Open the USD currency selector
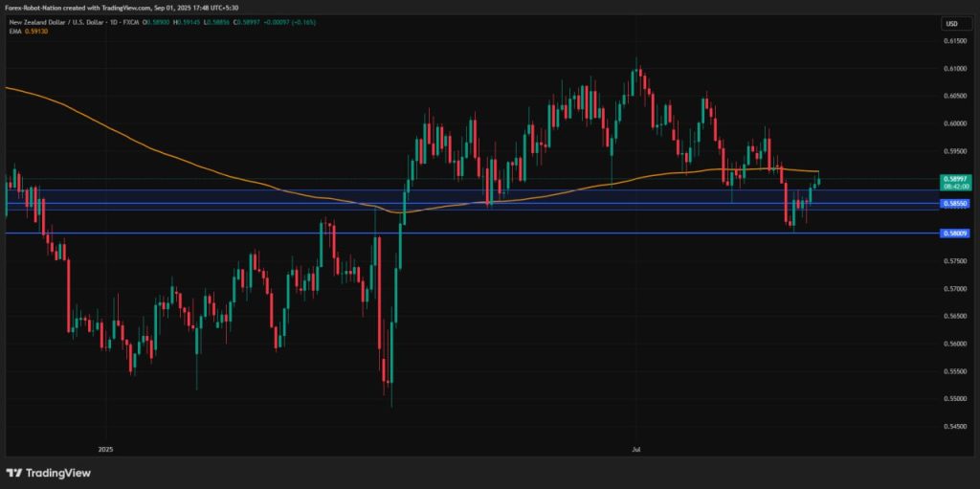Screen dimensions: 980x489 click(951, 24)
